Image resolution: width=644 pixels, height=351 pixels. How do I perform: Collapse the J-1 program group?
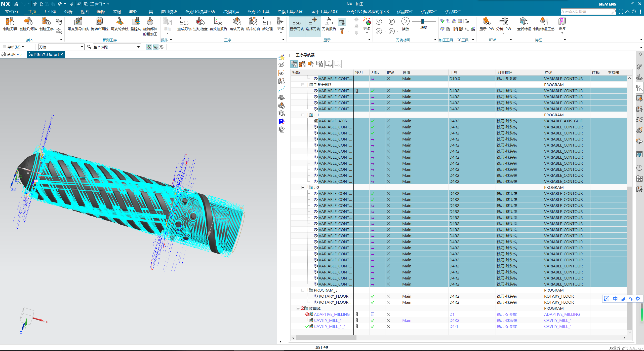303,115
